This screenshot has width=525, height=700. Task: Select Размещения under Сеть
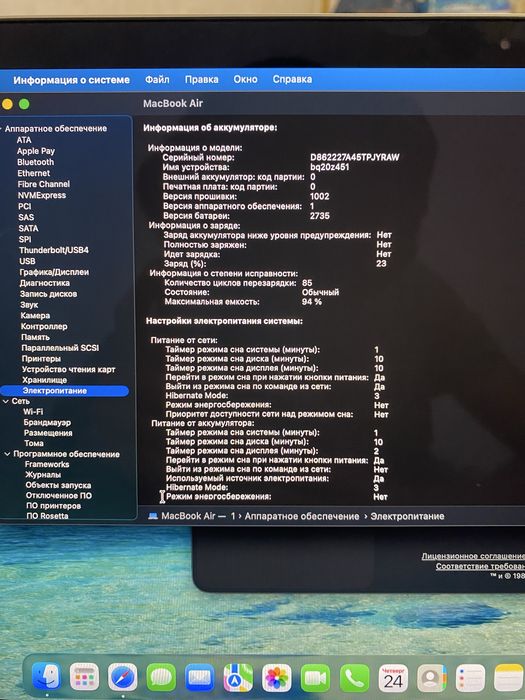tap(48, 433)
